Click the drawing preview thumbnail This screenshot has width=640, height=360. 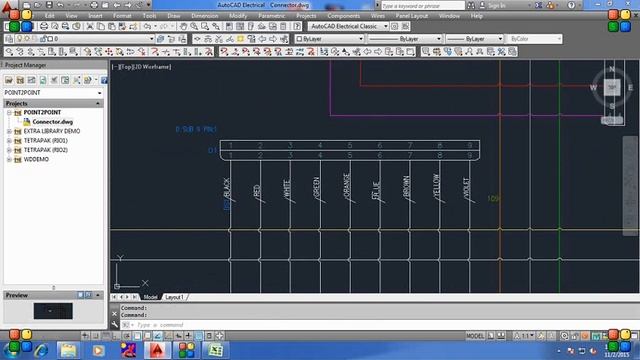pos(53,311)
